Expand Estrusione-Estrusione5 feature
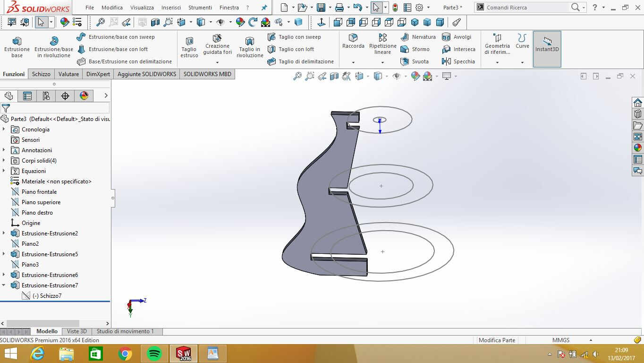This screenshot has height=363, width=644. pyautogui.click(x=4, y=254)
